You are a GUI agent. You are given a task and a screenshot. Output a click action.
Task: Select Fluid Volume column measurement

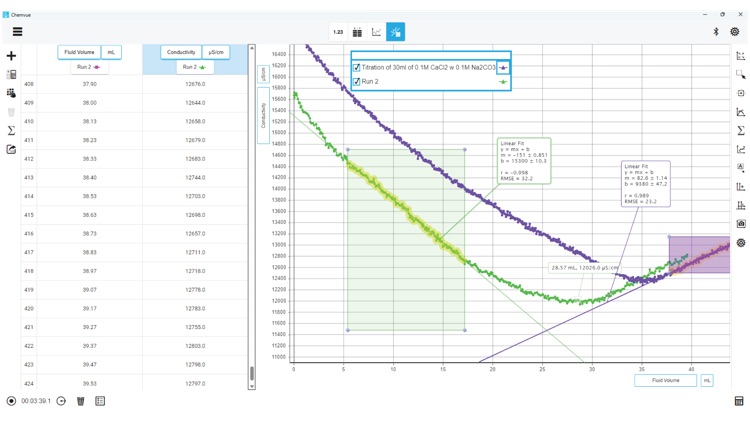[79, 52]
